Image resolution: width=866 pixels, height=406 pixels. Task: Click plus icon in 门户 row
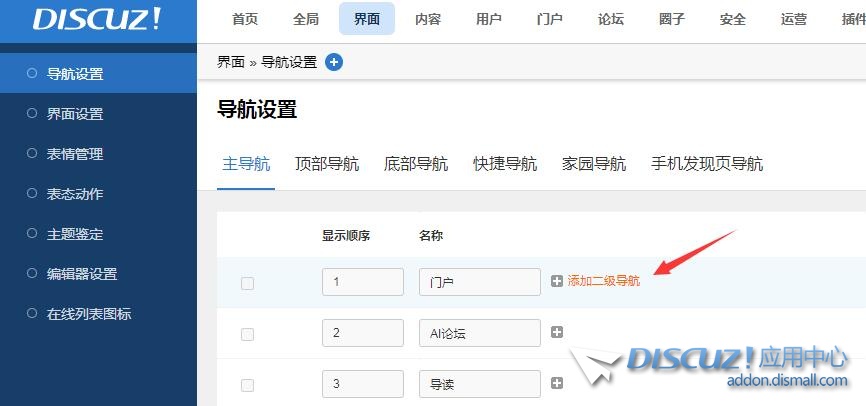[557, 282]
